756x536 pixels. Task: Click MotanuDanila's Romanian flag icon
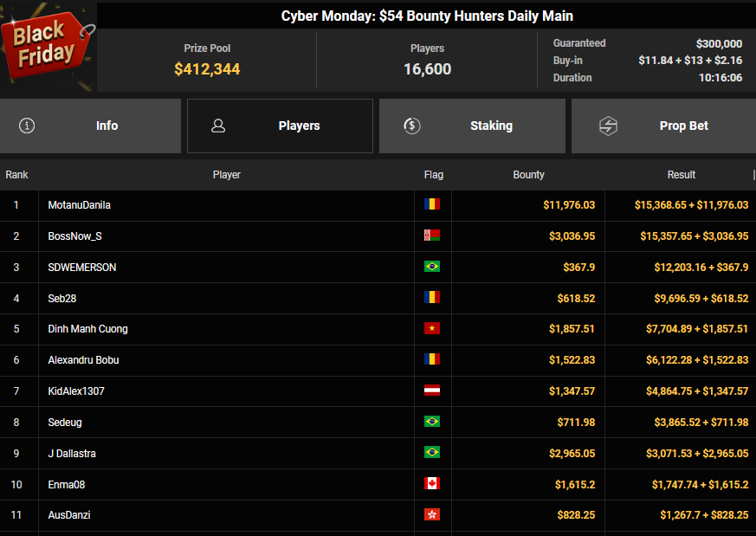(x=431, y=204)
